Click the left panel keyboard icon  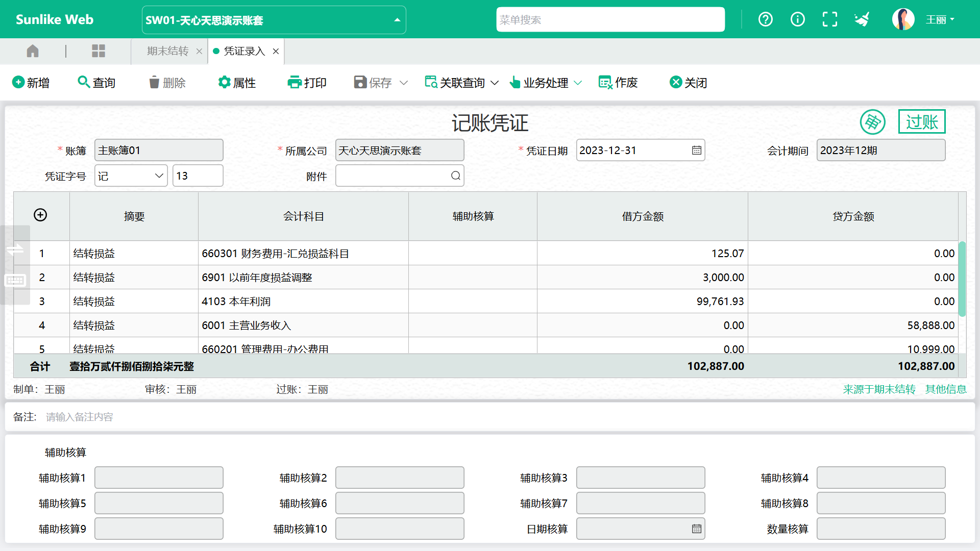click(x=15, y=281)
